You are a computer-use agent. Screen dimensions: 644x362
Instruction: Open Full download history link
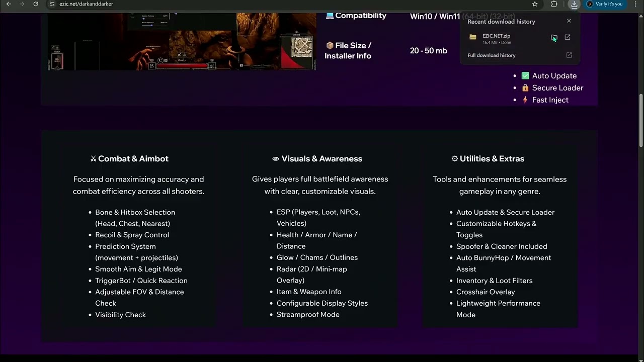point(492,55)
